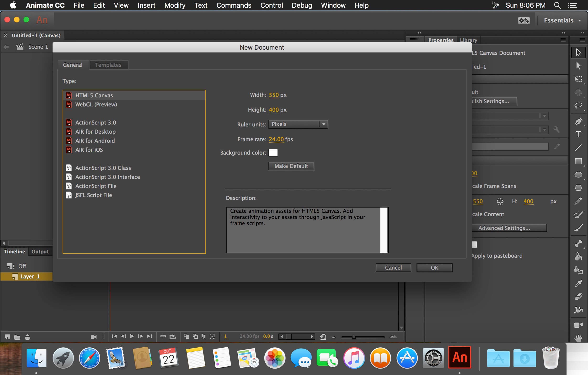Select the Selection arrow tool
Viewport: 588px width, 375px height.
pyautogui.click(x=578, y=52)
